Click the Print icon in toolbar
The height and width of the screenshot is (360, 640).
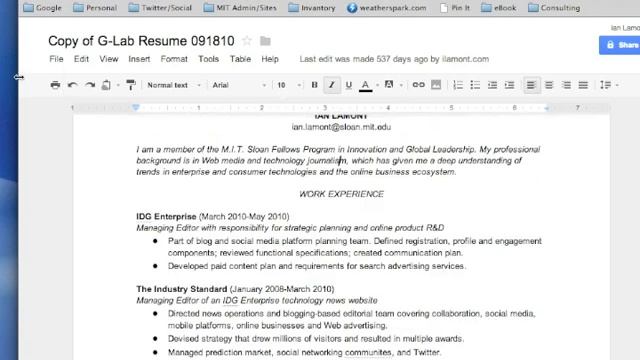pos(55,85)
